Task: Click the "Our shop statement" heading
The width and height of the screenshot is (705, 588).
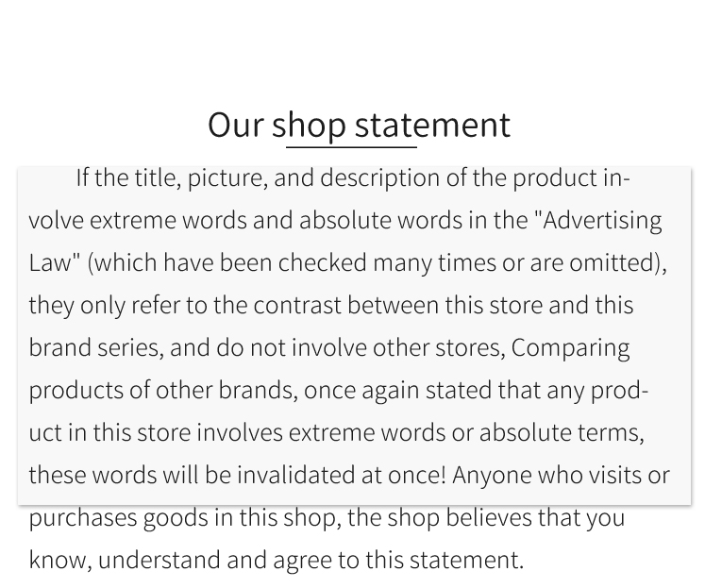Action: click(359, 126)
